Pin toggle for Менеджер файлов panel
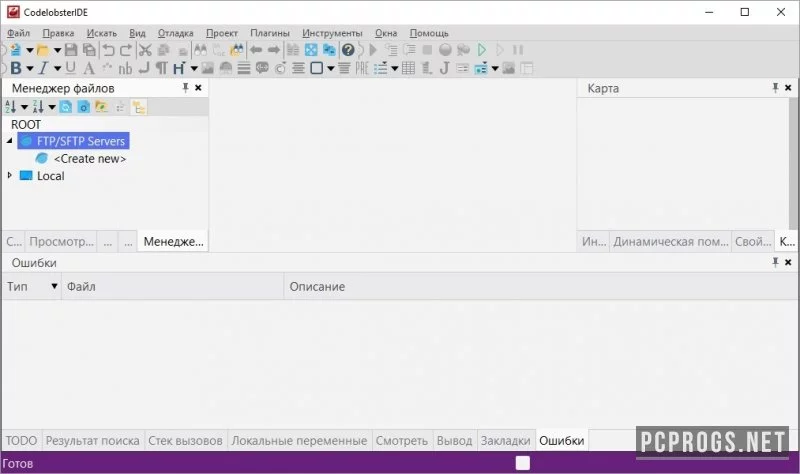800x474 pixels. (186, 88)
